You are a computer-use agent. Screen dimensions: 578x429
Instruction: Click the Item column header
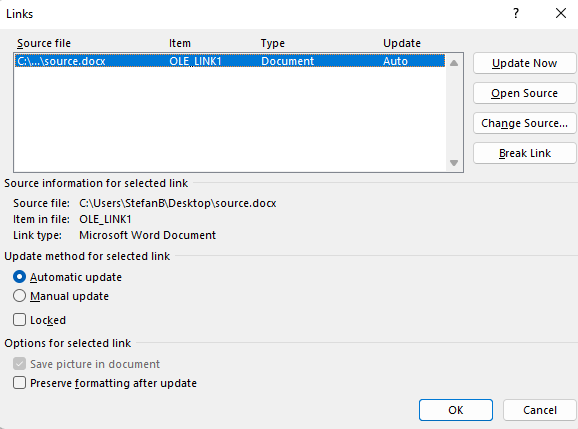coord(180,43)
